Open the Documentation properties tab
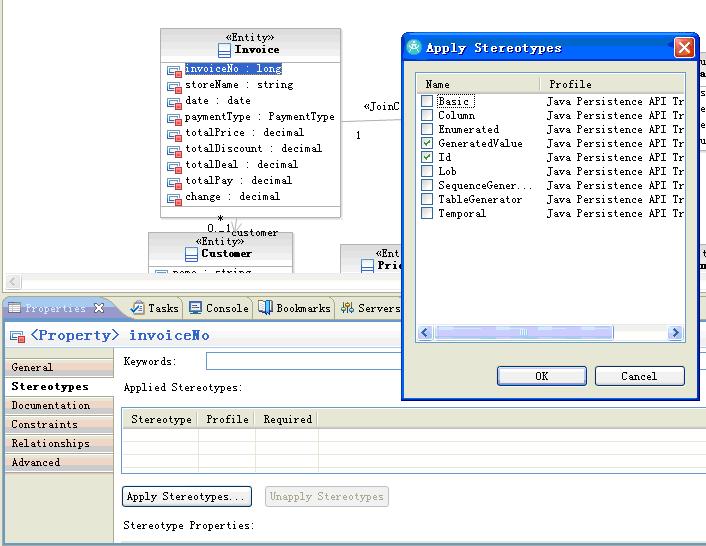 pyautogui.click(x=50, y=406)
